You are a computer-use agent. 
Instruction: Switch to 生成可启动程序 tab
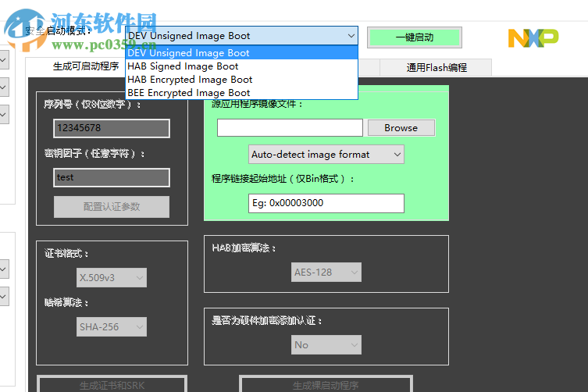coord(86,66)
